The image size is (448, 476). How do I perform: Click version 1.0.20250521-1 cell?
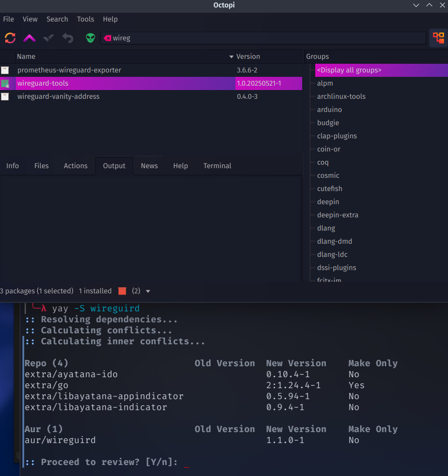(259, 83)
